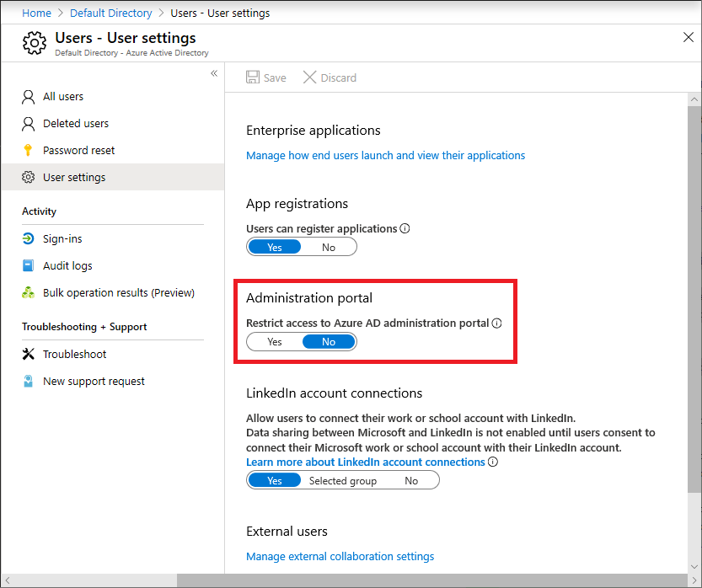This screenshot has width=702, height=588.
Task: Click the Audit logs book icon
Action: [x=28, y=266]
